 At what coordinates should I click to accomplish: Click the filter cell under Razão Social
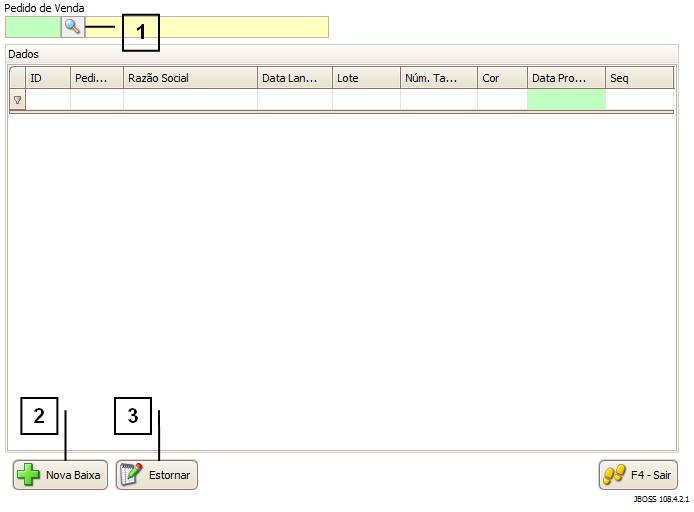point(190,100)
